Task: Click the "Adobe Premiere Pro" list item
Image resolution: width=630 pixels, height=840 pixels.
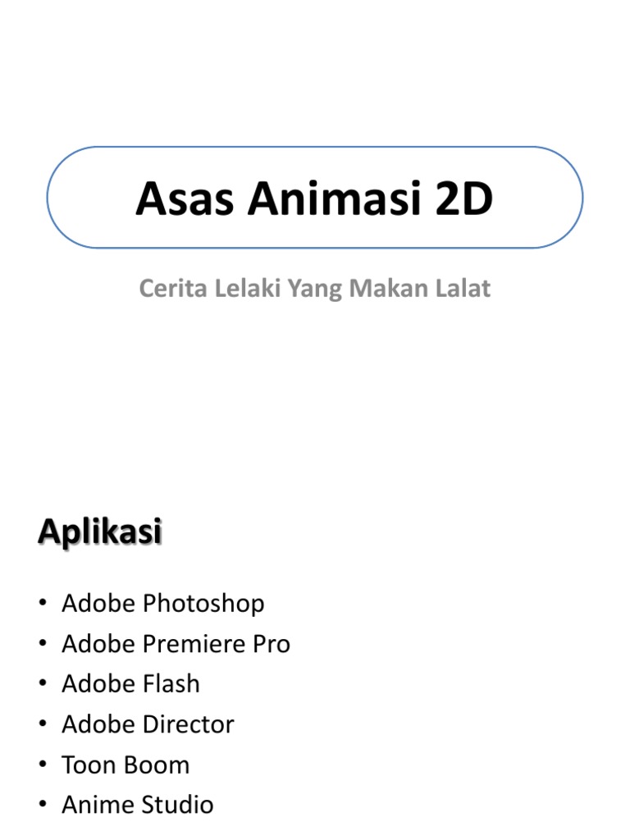Action: [176, 644]
